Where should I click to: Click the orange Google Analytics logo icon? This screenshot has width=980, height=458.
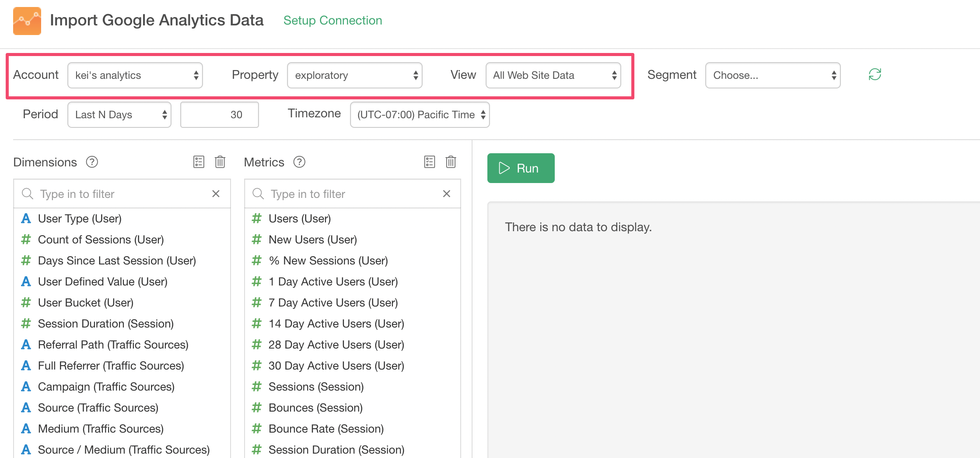[27, 21]
